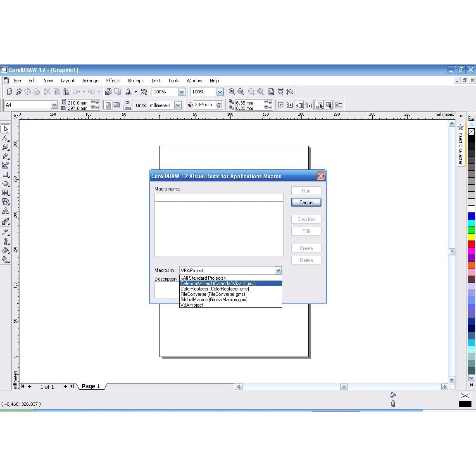Select CalendarWizard from the Macros in list
The image size is (476, 476).
[x=217, y=283]
